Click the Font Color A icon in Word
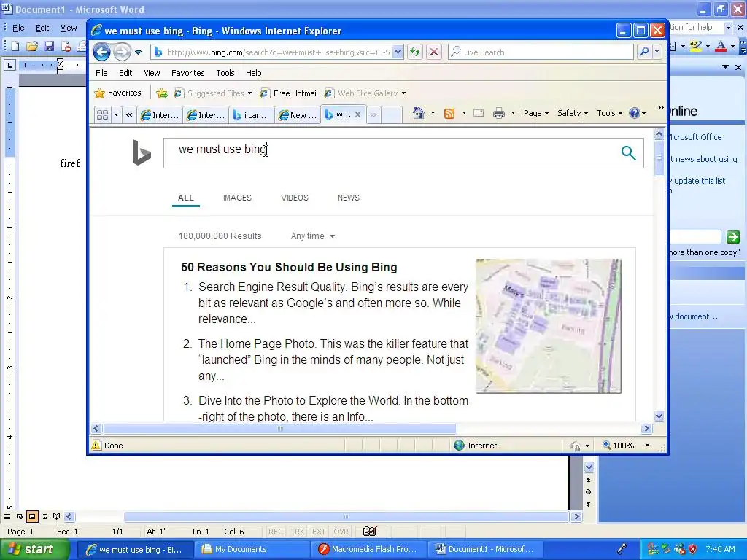 [721, 46]
